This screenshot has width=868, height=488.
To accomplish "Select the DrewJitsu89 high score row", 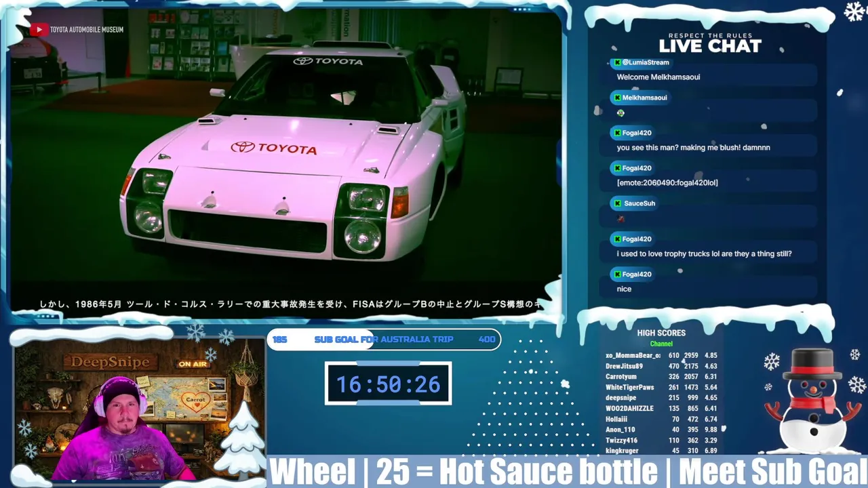I will tap(661, 366).
